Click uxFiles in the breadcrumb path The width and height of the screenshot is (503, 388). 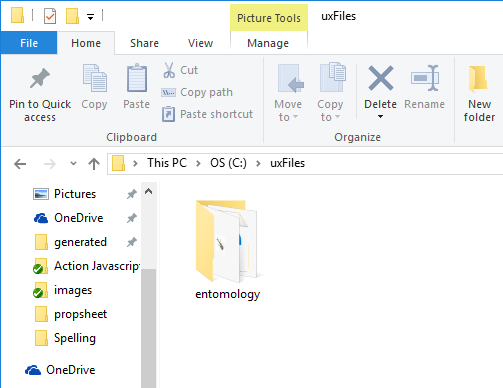coord(287,163)
